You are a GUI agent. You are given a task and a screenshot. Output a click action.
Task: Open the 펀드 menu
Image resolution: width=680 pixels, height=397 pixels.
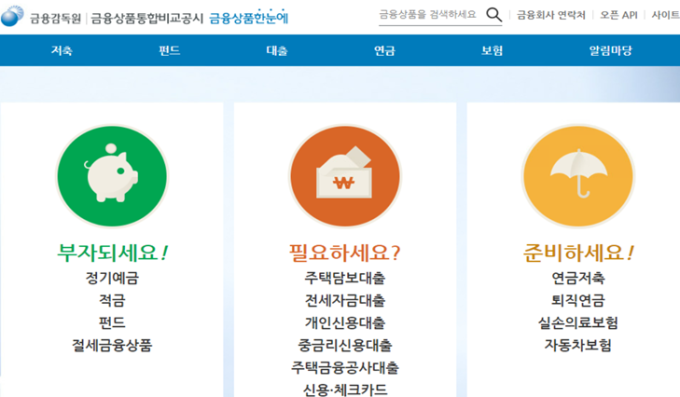pos(169,51)
